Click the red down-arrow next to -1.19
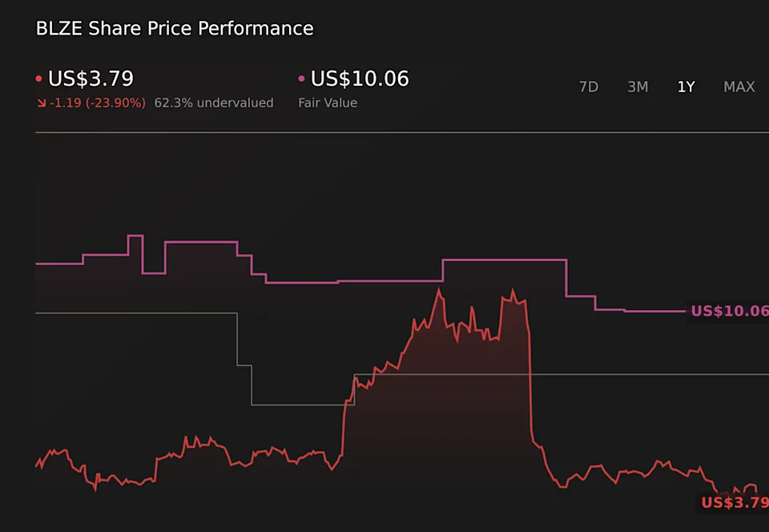Viewport: 769px width, 532px height. pos(41,103)
